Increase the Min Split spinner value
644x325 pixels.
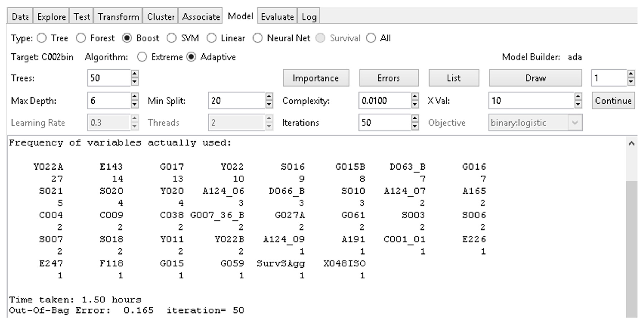coord(269,96)
